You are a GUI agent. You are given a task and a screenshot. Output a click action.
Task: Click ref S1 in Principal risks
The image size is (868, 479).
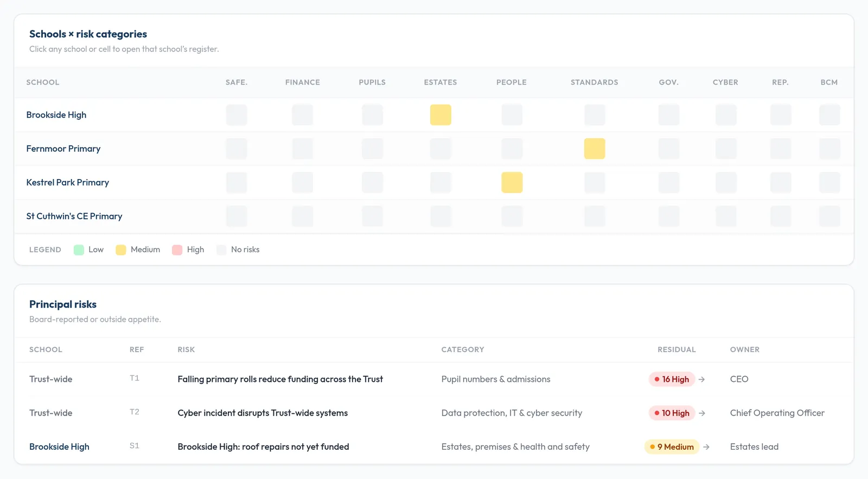pos(135,446)
